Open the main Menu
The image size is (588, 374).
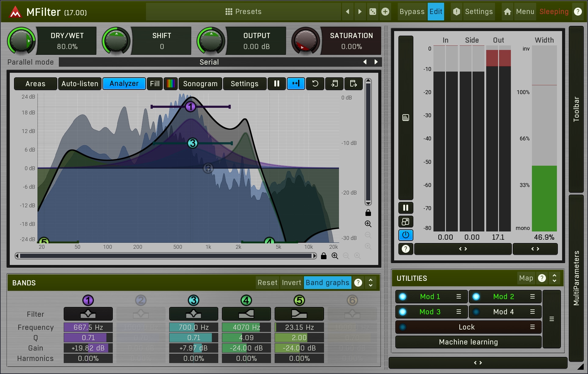(x=525, y=12)
